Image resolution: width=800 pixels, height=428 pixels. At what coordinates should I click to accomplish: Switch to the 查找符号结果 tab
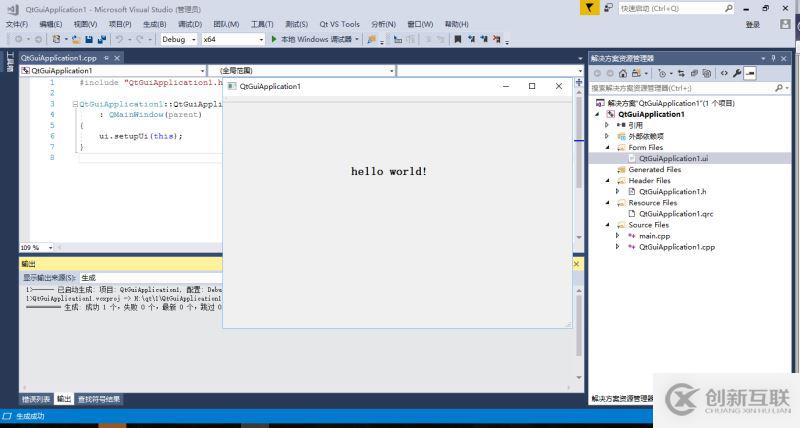tap(99, 399)
